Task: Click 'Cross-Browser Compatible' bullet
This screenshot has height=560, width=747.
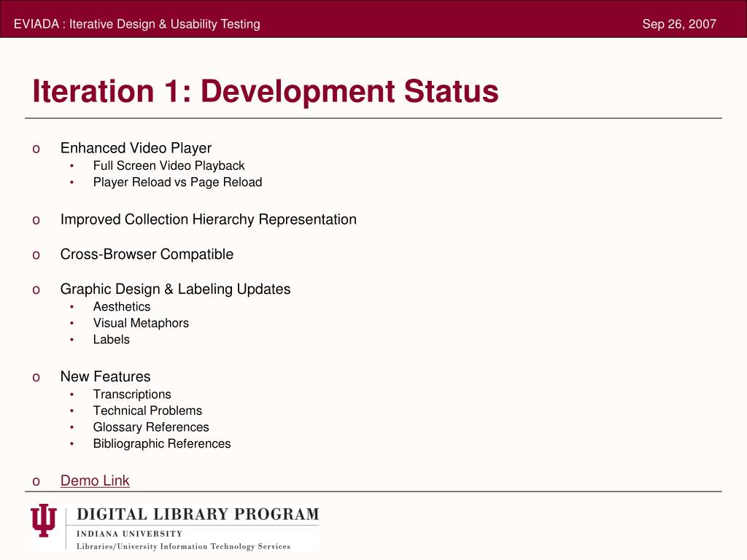Action: [x=147, y=254]
